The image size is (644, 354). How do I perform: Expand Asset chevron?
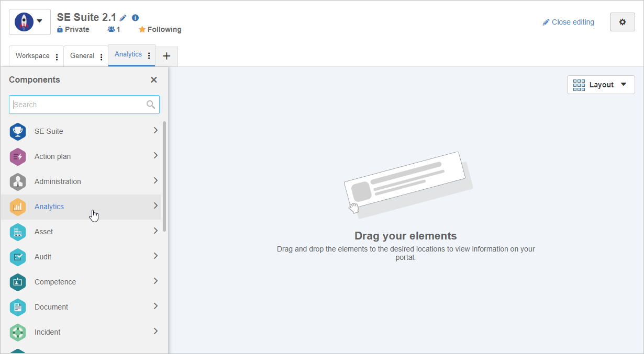pos(156,231)
